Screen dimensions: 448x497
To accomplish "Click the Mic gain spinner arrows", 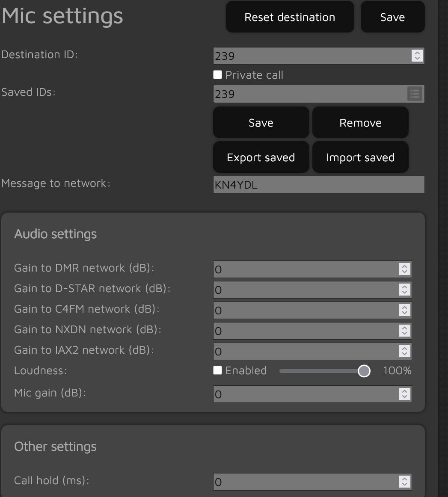I will pos(404,394).
